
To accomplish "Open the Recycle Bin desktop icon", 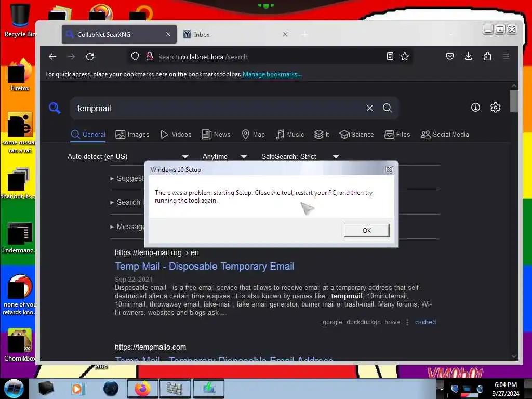I will pyautogui.click(x=20, y=20).
